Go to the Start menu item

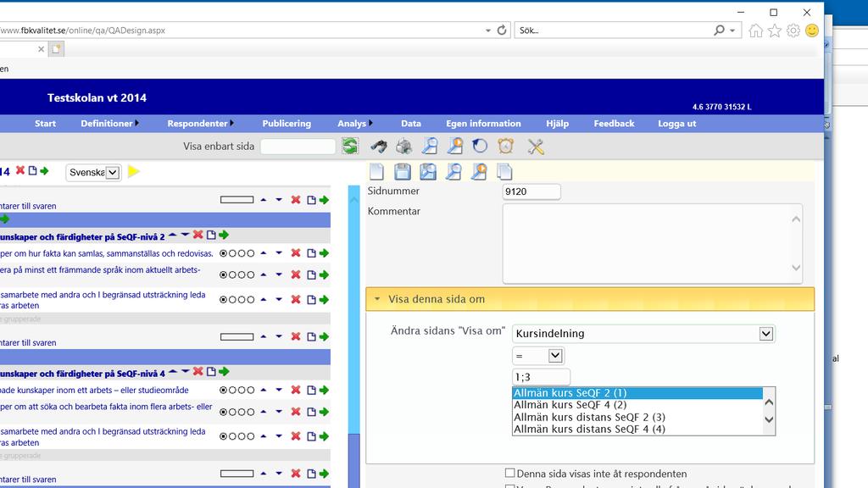(46, 124)
